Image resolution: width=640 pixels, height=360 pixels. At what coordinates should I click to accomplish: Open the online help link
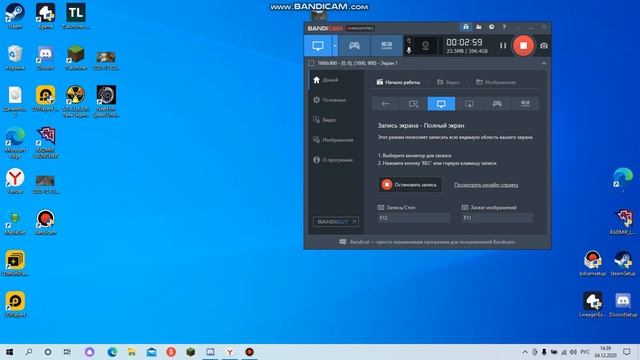point(486,185)
